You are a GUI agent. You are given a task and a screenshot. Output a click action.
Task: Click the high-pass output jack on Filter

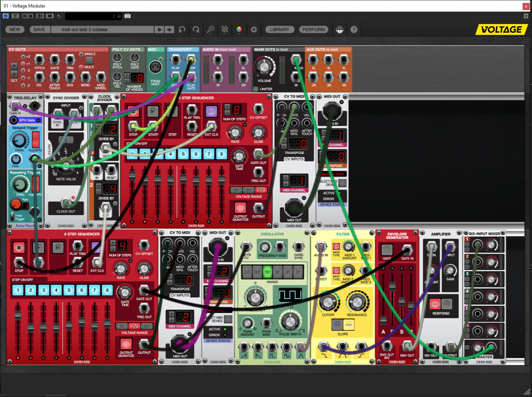(x=361, y=346)
